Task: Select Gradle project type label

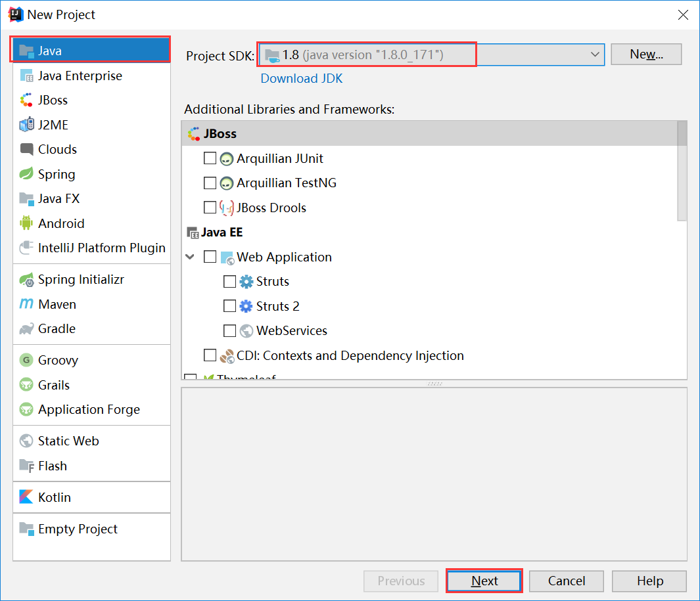Action: (57, 329)
